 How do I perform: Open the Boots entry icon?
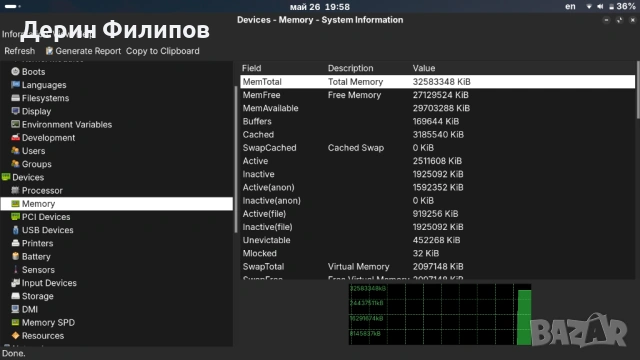(16, 71)
